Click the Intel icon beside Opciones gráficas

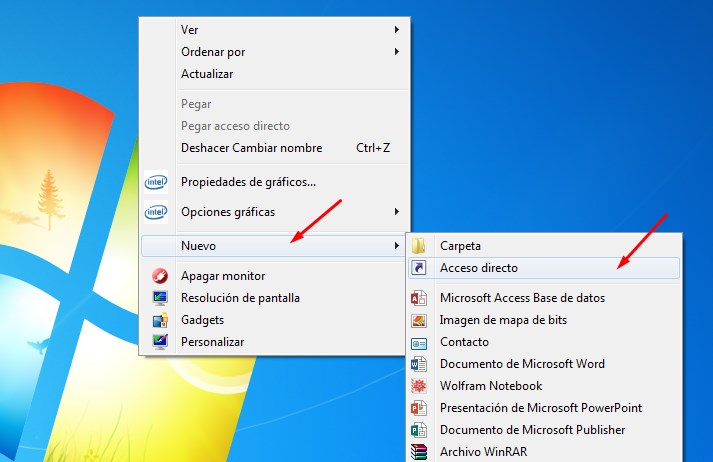pyautogui.click(x=156, y=212)
